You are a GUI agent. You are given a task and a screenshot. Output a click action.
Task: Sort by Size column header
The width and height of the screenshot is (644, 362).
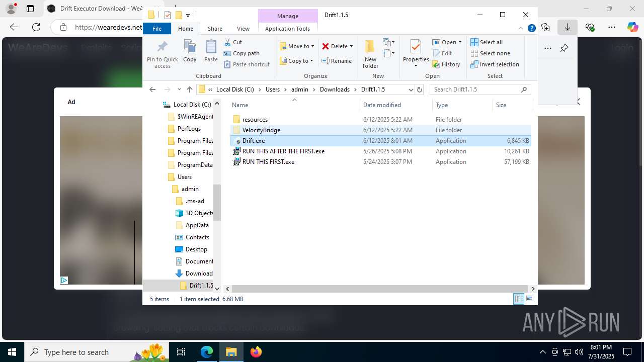tap(512, 105)
